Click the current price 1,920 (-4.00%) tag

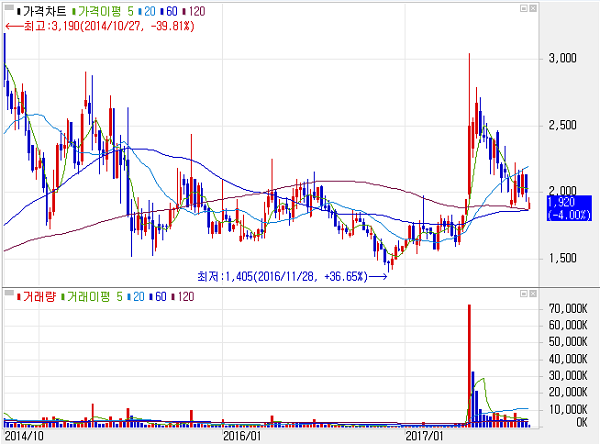[569, 208]
